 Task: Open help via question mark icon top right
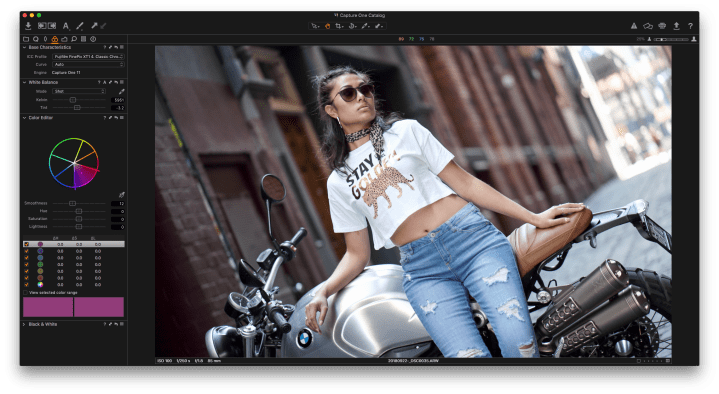[690, 26]
